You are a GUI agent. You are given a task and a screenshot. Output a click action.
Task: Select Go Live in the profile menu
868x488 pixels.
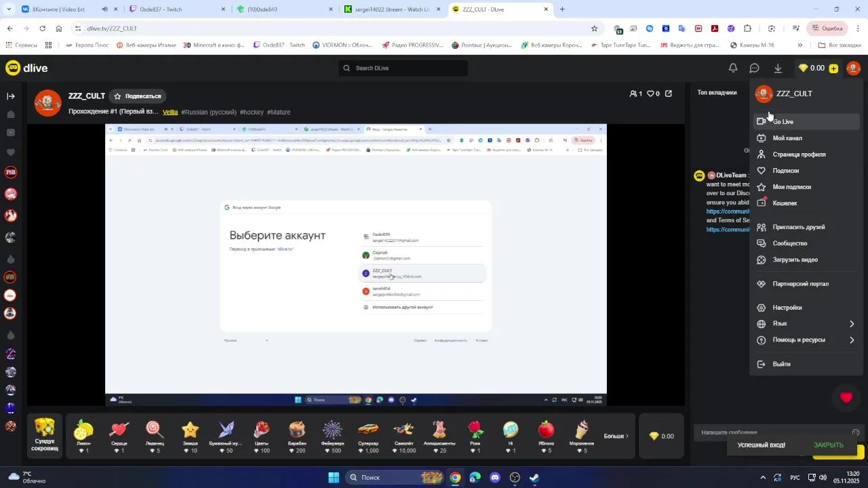[806, 122]
